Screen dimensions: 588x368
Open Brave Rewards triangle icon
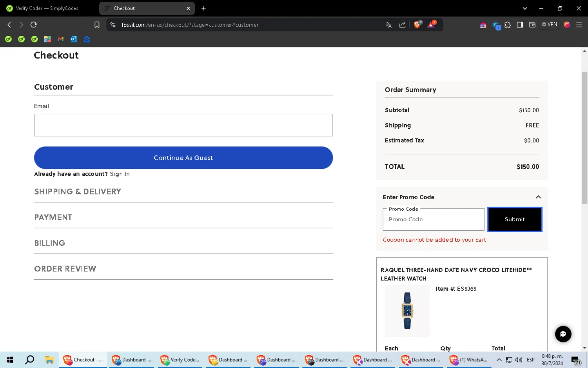(x=431, y=25)
